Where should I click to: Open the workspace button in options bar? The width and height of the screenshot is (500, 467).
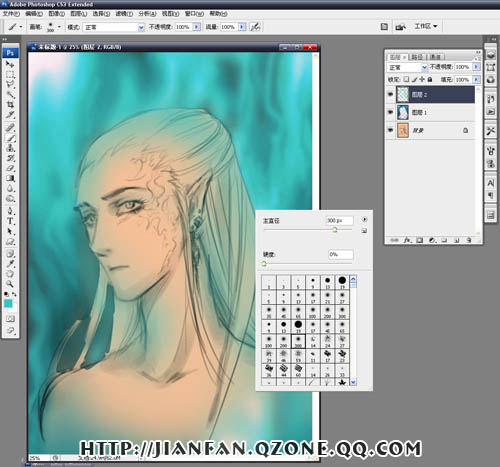(x=426, y=26)
